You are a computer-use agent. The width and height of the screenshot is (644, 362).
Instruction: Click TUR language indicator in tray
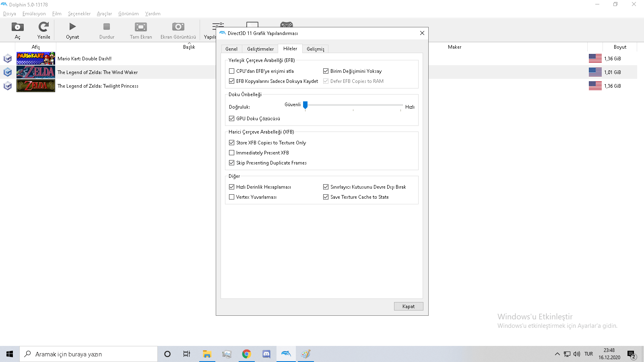point(588,354)
